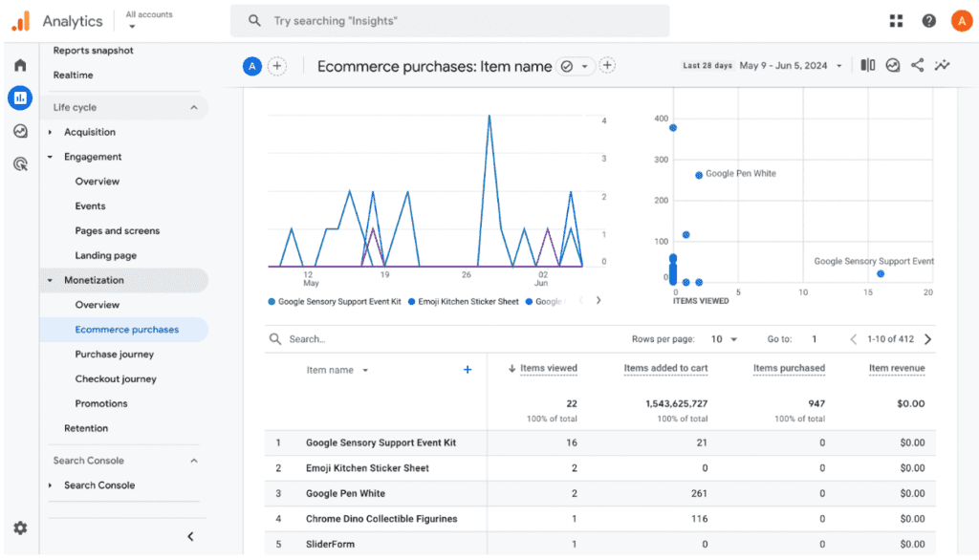Open Promotions report
Screen dimensions: 979x560
point(101,403)
